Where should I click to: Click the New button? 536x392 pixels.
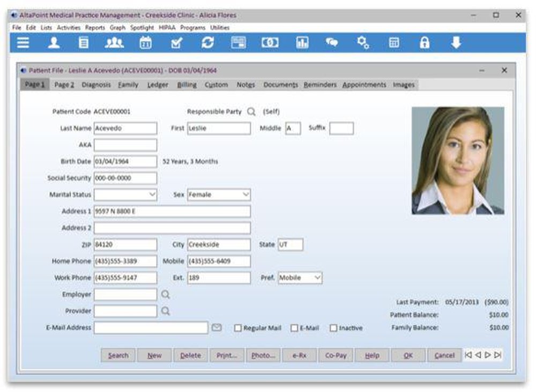(x=154, y=356)
